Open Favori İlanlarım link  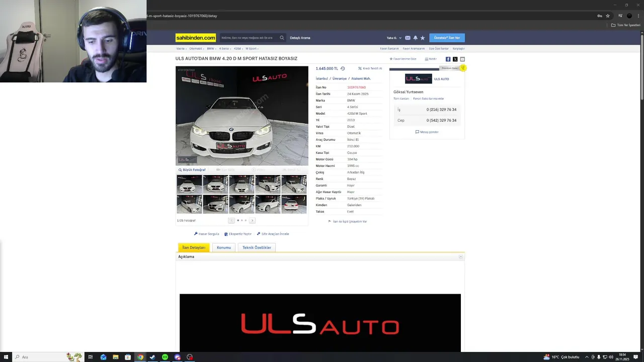(x=389, y=49)
